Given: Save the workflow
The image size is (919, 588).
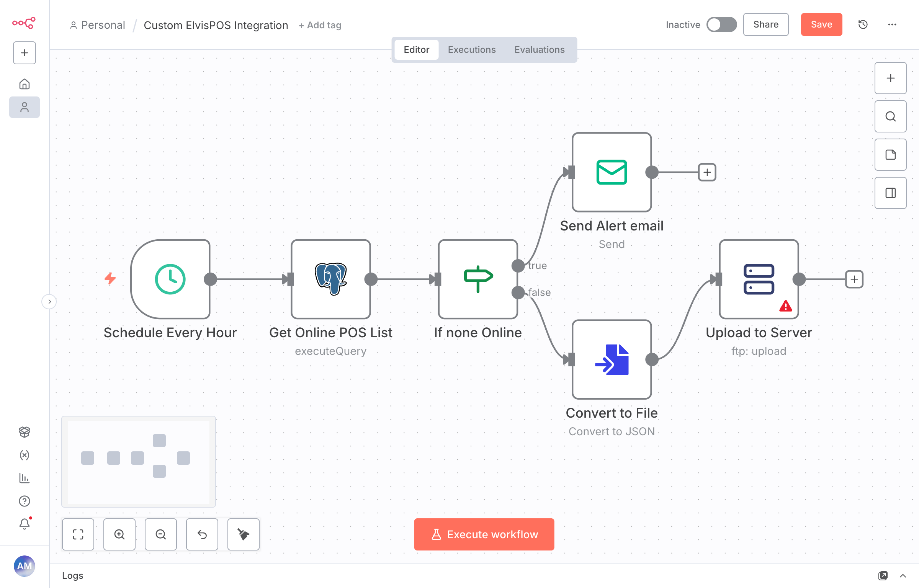Looking at the screenshot, I should pyautogui.click(x=821, y=24).
